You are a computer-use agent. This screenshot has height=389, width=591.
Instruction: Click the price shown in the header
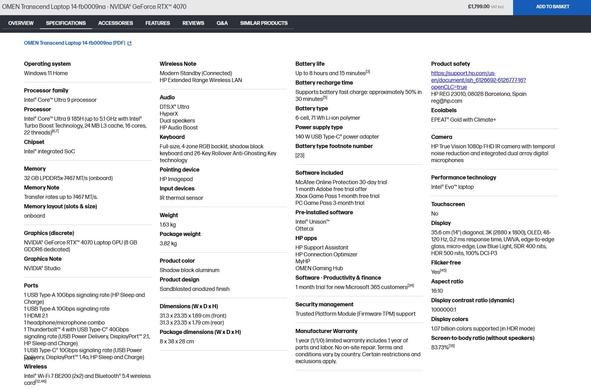(479, 6)
